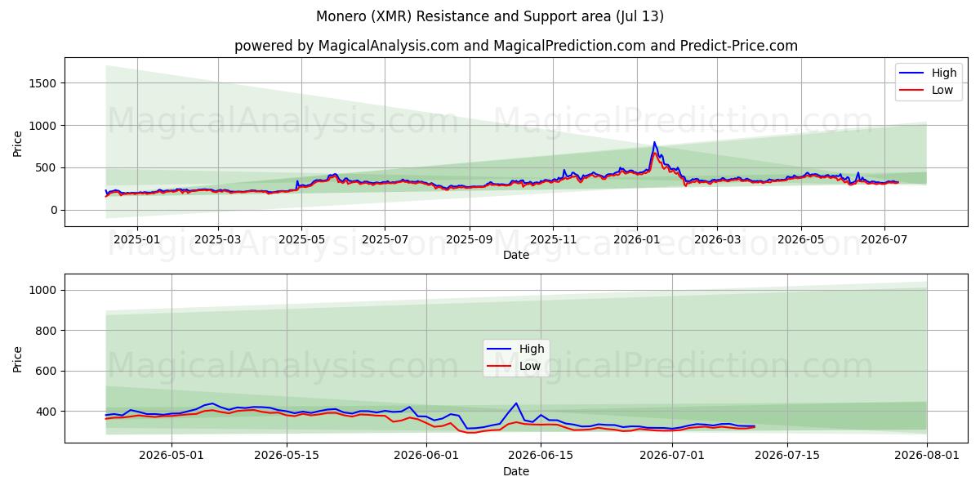The width and height of the screenshot is (980, 490).
Task: Click the '2026-06-01' x-axis label of the bottom chart
Action: pos(426,457)
